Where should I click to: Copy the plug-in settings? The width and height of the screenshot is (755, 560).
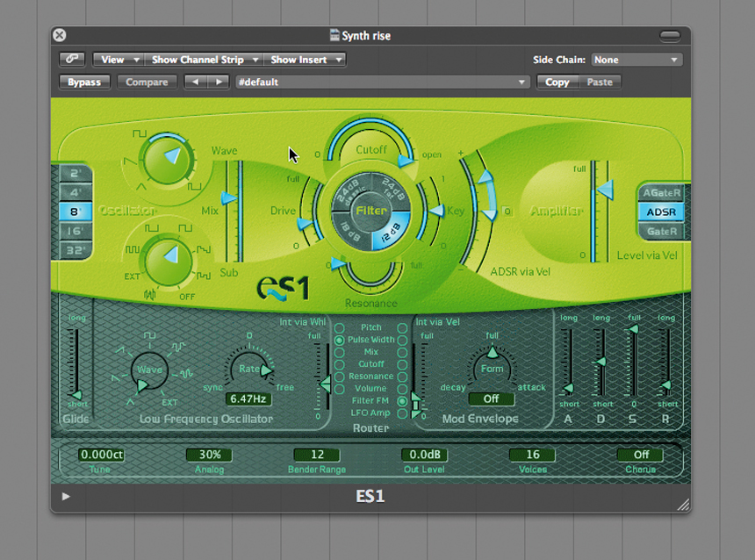click(x=557, y=82)
